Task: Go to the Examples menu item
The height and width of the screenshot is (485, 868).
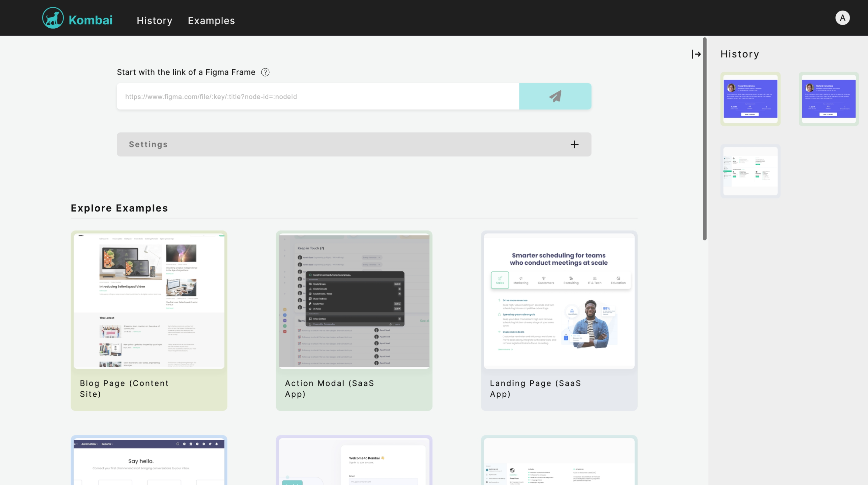Action: tap(211, 20)
